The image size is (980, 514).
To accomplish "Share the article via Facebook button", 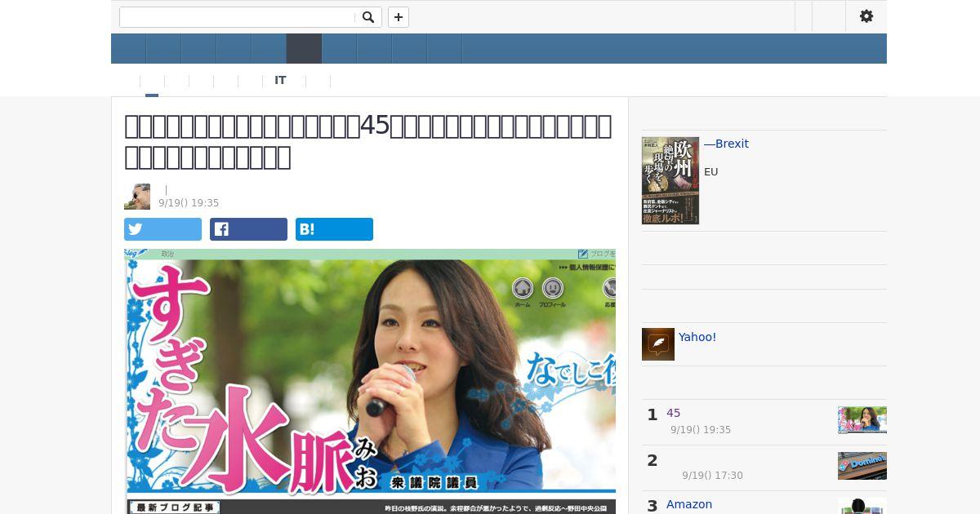I will point(248,229).
